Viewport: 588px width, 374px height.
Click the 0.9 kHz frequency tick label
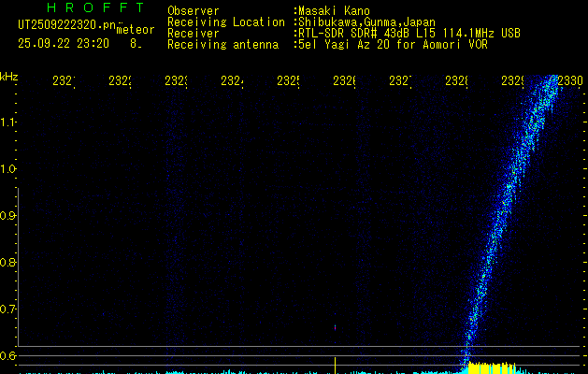[7, 216]
